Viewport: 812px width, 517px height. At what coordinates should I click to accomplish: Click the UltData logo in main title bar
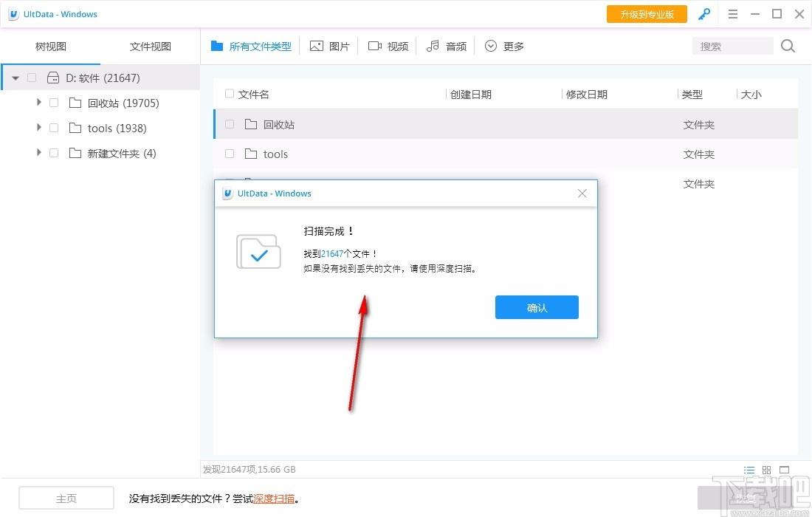(x=13, y=14)
